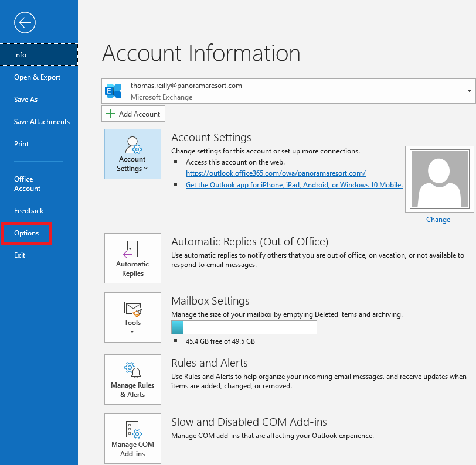Open the Account Settings tile

pos(132,154)
